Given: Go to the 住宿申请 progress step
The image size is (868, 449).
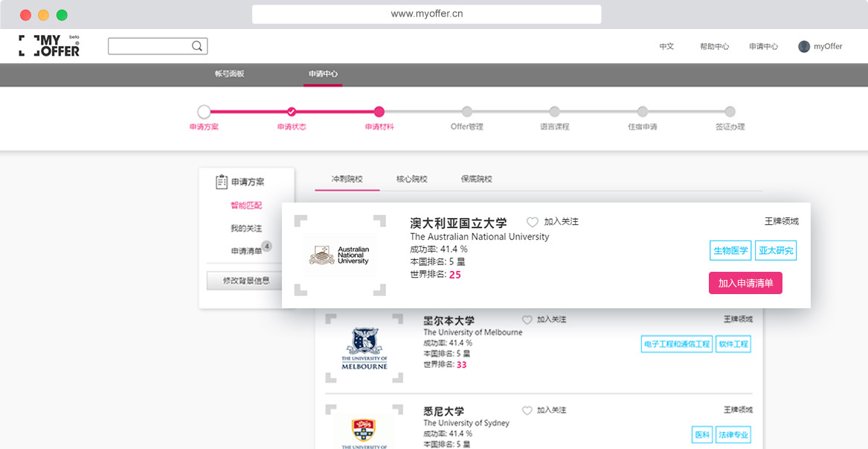Looking at the screenshot, I should [642, 112].
